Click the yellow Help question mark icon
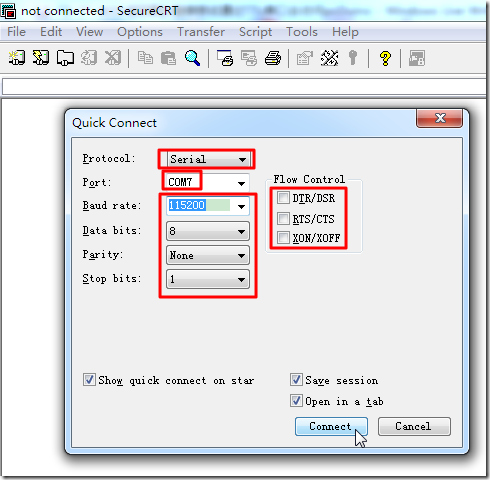This screenshot has height=480, width=490. coord(385,58)
